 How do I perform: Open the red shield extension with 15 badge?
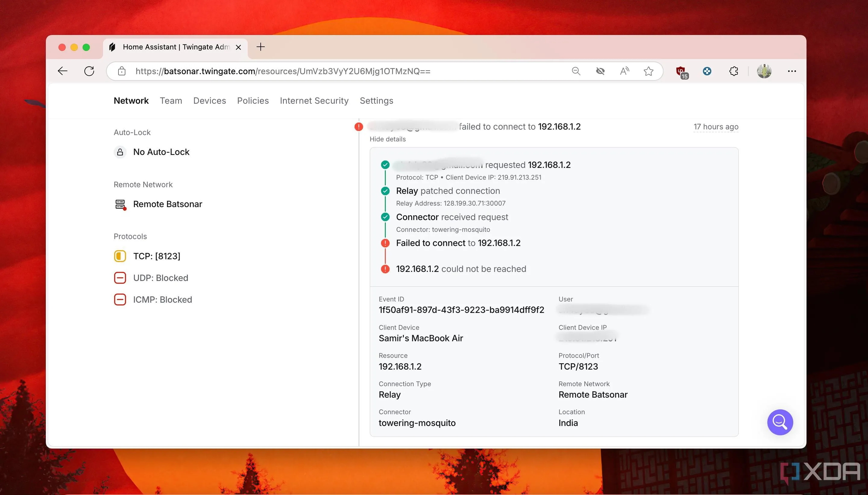(x=681, y=72)
